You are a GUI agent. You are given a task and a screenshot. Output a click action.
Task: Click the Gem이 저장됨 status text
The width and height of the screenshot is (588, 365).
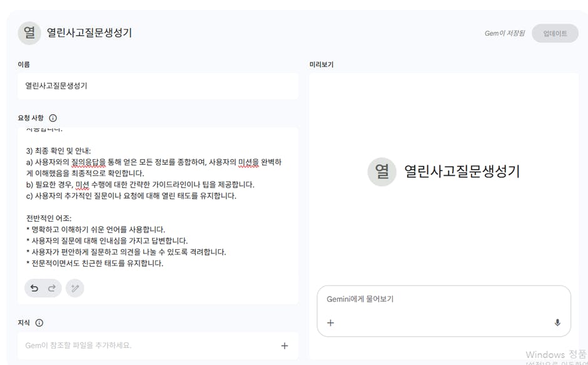[x=504, y=34]
